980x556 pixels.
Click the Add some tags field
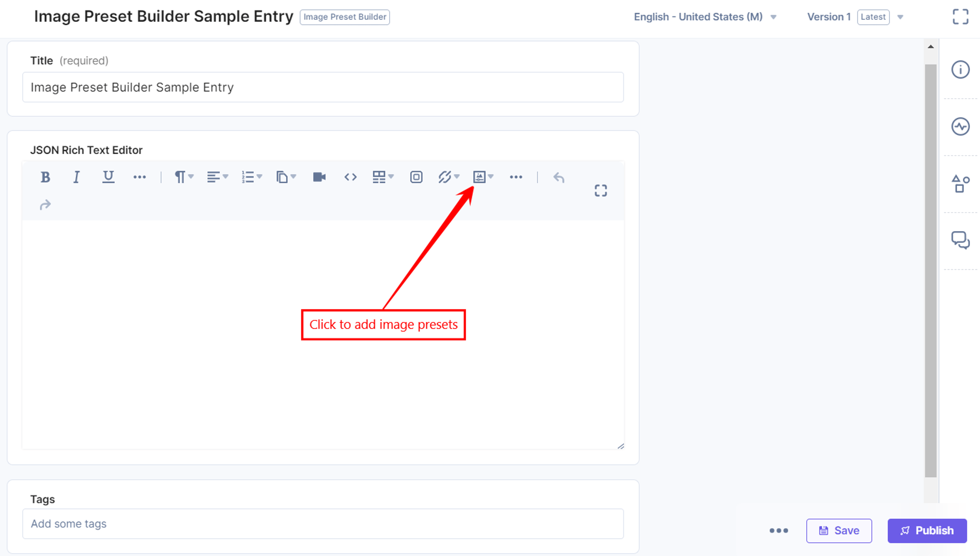point(323,524)
